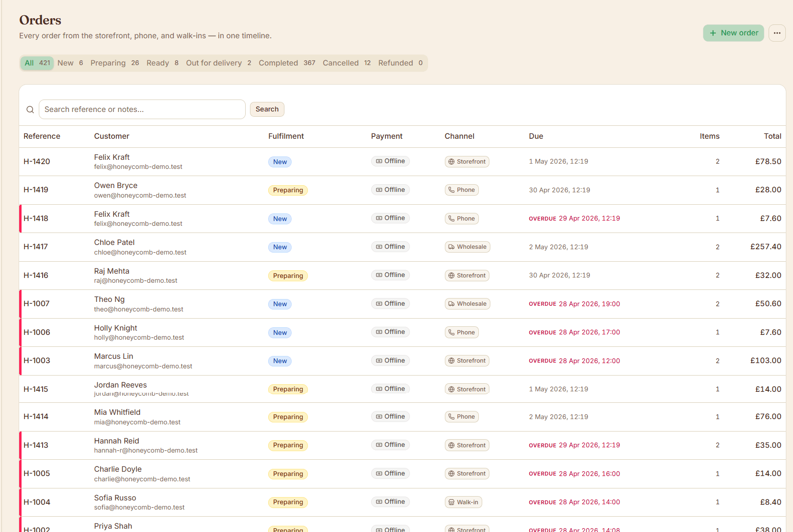This screenshot has height=532, width=793.
Task: Click the Phone channel badge for H-1418
Action: [x=462, y=219]
